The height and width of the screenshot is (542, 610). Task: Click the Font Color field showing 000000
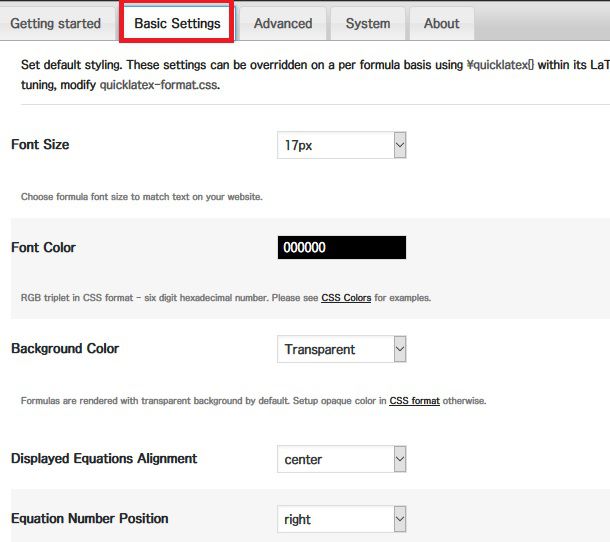(342, 247)
